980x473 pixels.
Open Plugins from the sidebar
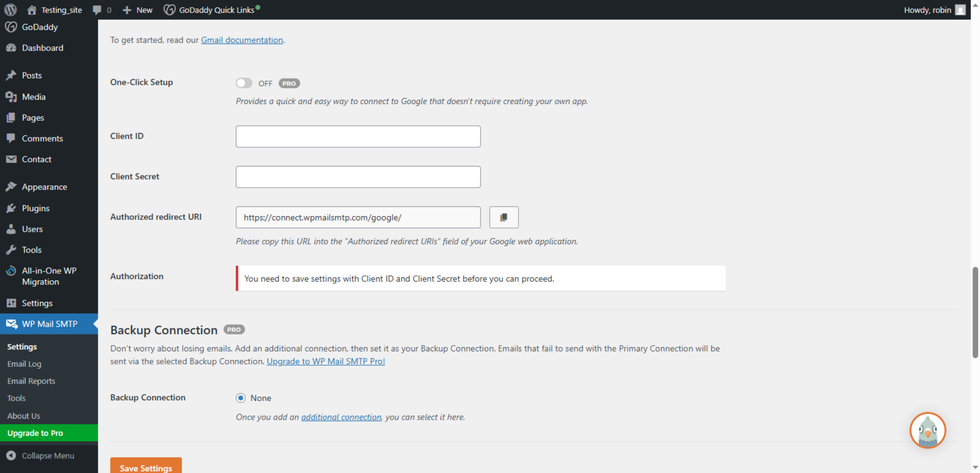click(x=36, y=208)
